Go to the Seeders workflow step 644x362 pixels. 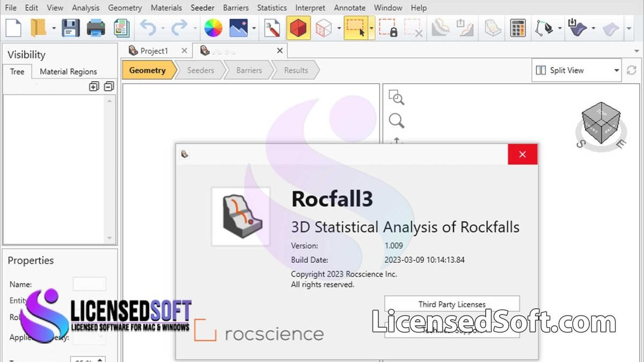click(x=200, y=70)
